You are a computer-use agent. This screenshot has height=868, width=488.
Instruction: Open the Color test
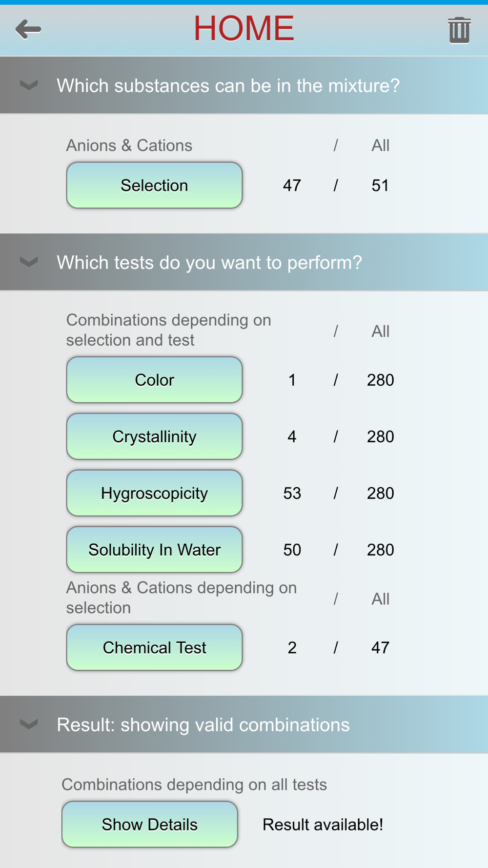[x=154, y=380]
